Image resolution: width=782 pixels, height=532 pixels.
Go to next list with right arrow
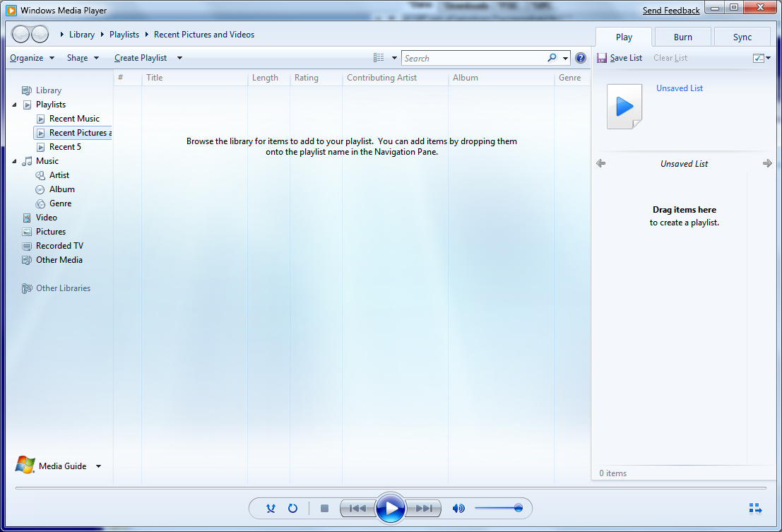coord(767,163)
